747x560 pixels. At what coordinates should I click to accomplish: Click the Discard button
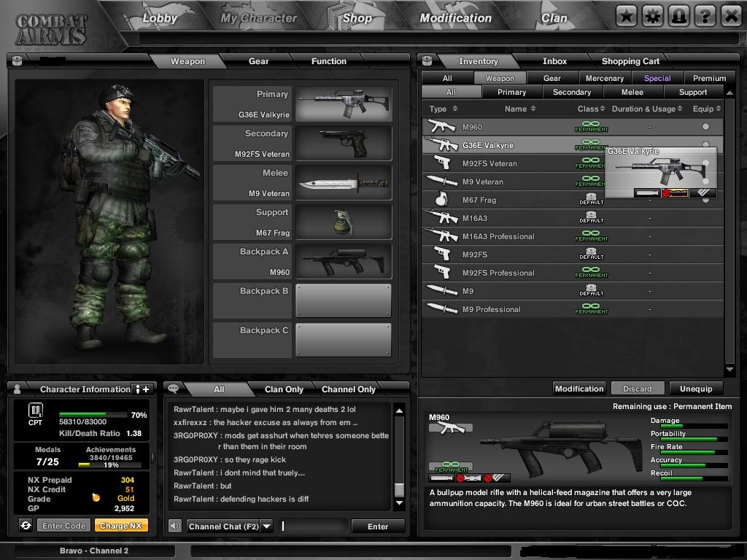click(x=637, y=389)
